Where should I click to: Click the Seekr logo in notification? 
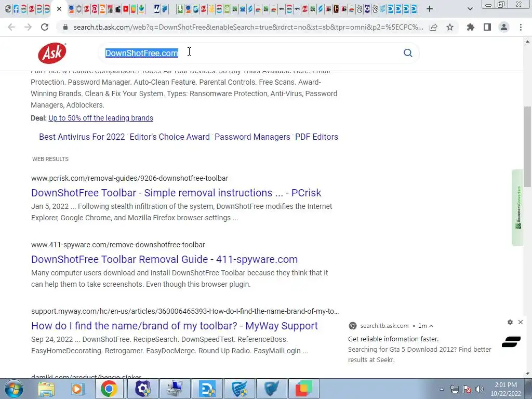pos(511,342)
